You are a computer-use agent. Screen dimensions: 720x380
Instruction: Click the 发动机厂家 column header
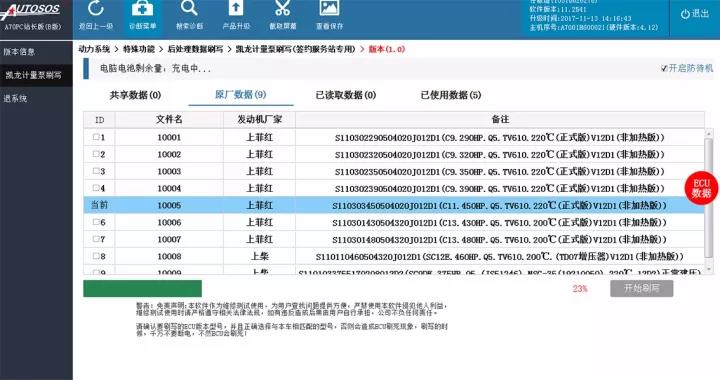[x=259, y=120]
